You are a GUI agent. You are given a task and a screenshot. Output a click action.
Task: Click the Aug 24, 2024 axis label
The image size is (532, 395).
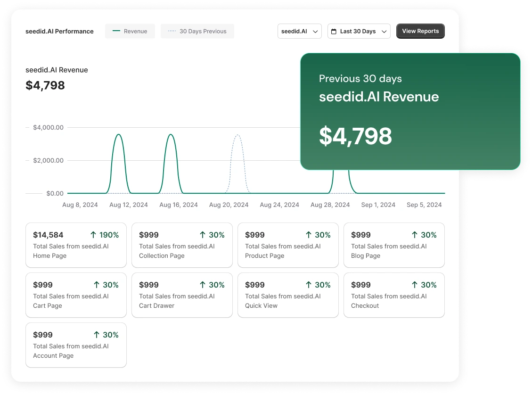pos(279,205)
